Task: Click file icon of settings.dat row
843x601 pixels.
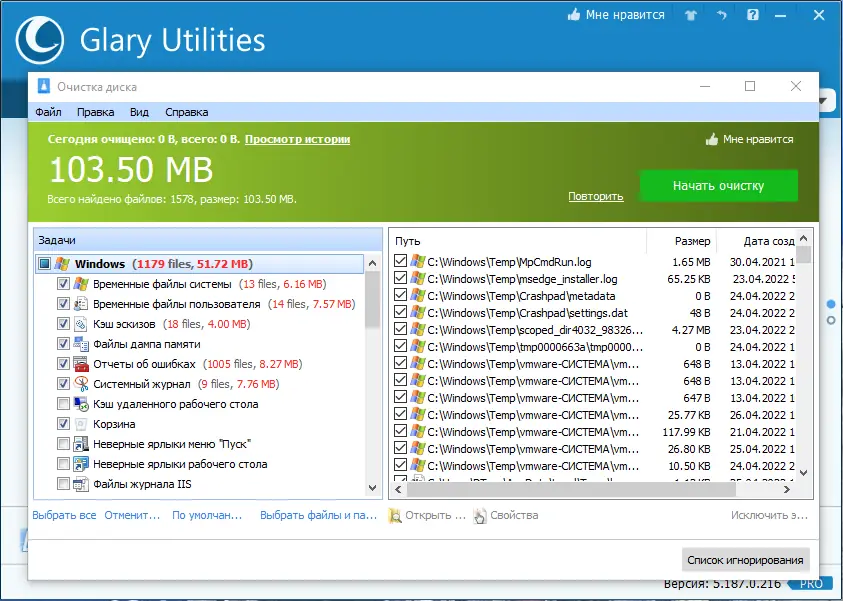Action: click(418, 313)
